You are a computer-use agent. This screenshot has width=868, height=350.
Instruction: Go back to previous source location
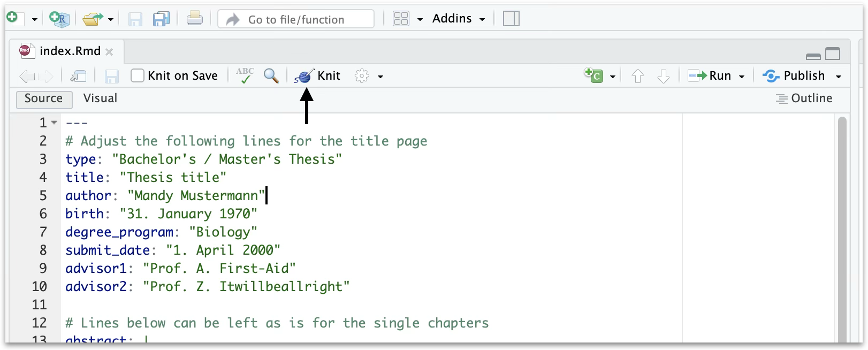point(27,77)
